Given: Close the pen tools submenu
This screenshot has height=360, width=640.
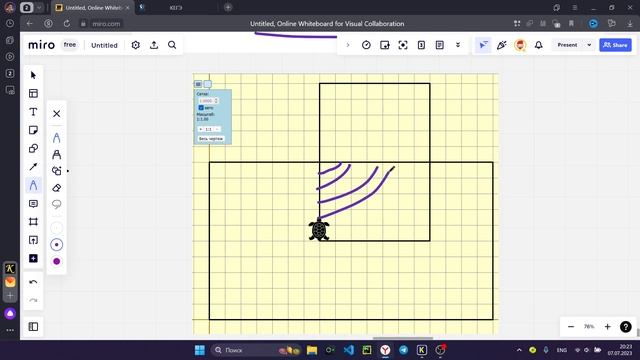Looking at the screenshot, I should (57, 114).
